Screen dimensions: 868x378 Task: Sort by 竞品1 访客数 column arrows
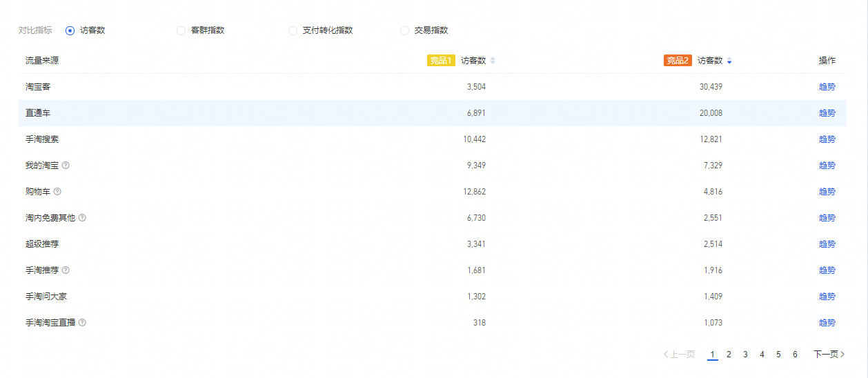(493, 61)
